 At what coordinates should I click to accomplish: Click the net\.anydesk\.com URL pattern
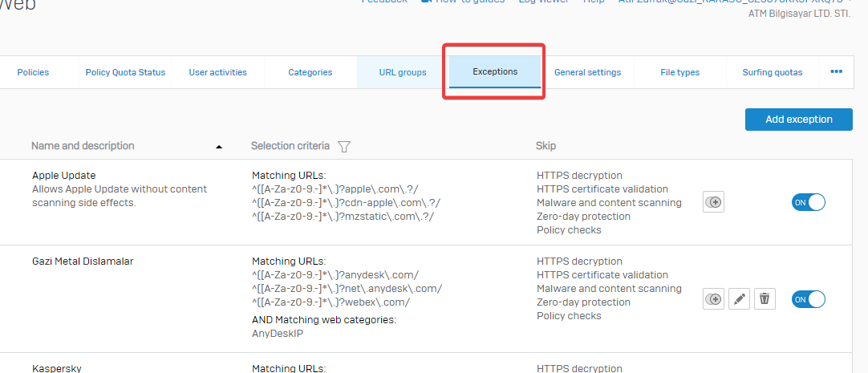coord(347,289)
